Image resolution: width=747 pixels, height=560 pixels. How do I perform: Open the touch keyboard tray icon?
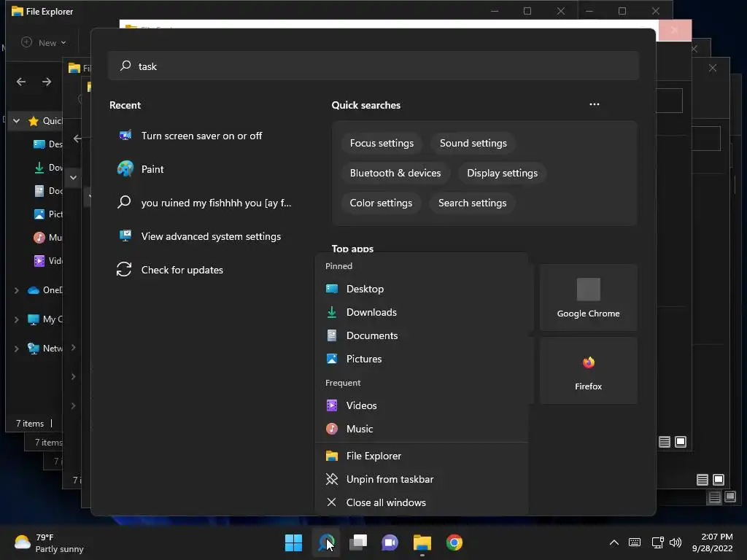pyautogui.click(x=635, y=542)
